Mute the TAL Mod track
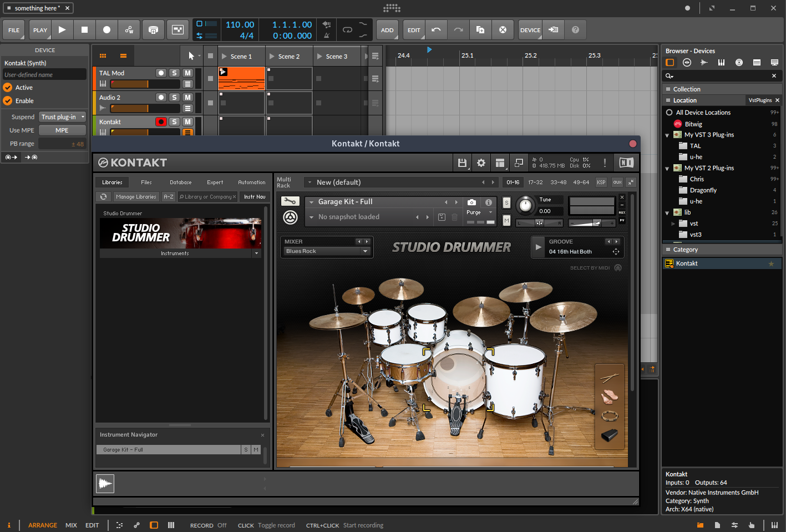Viewport: 786px width, 532px height. pyautogui.click(x=187, y=73)
